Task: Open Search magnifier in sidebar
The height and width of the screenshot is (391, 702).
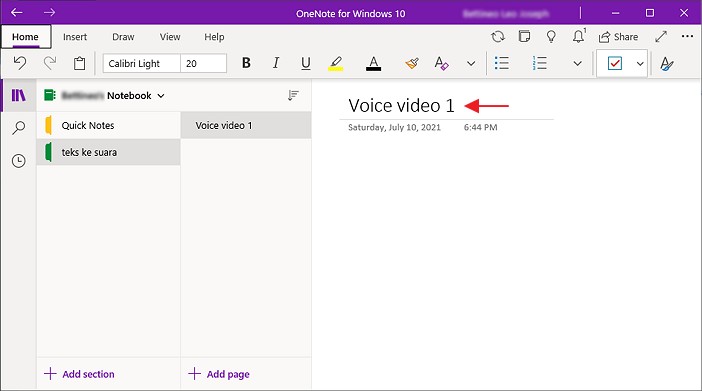Action: point(18,128)
